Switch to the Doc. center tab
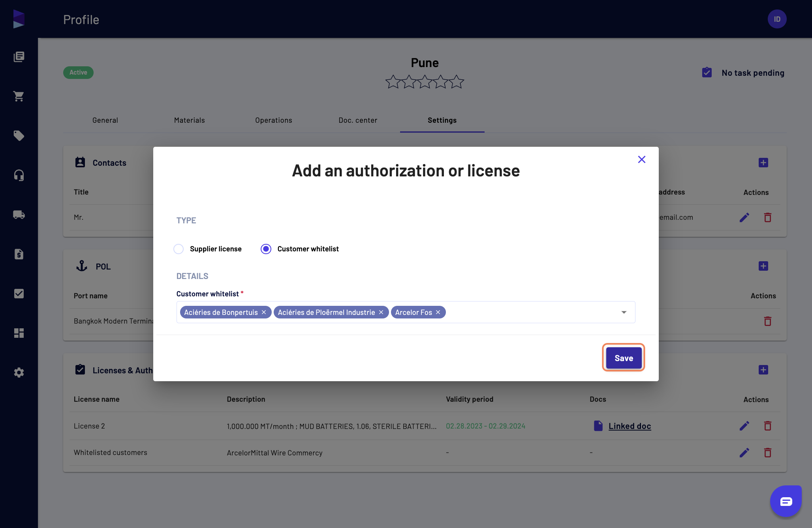The width and height of the screenshot is (812, 528). click(358, 120)
